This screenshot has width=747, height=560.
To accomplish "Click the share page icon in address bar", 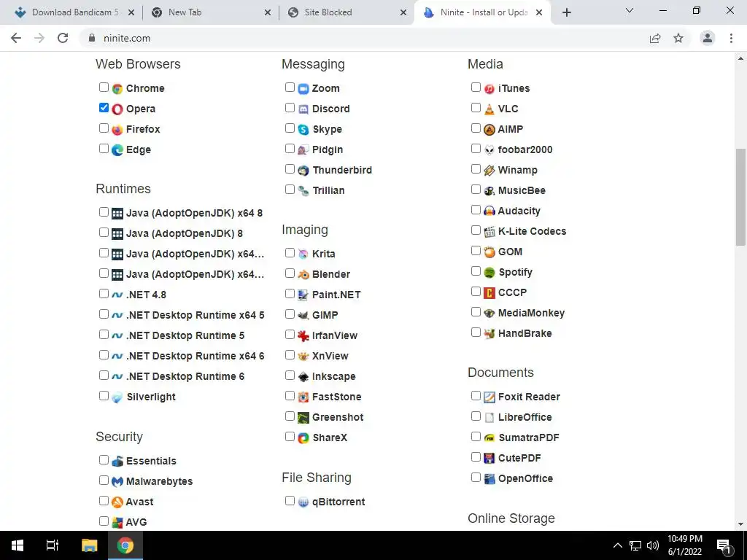I will pyautogui.click(x=655, y=38).
